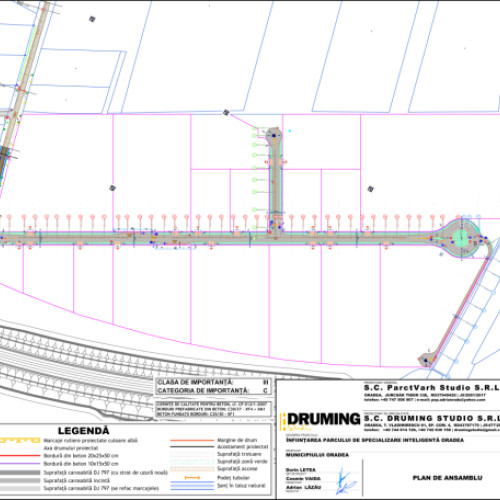500x500 pixels.
Task: Click legend entry 'Axa drumului proiectat'
Action: [x=71, y=448]
